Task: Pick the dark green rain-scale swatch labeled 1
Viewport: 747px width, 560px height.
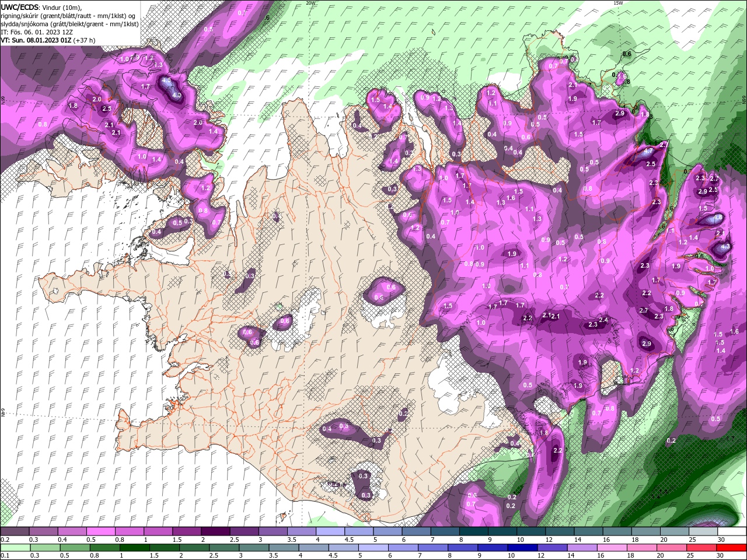Action: pos(134,548)
